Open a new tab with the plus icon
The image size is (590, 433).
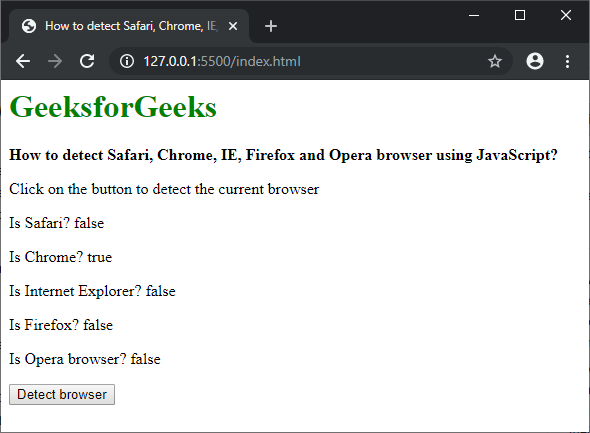271,26
